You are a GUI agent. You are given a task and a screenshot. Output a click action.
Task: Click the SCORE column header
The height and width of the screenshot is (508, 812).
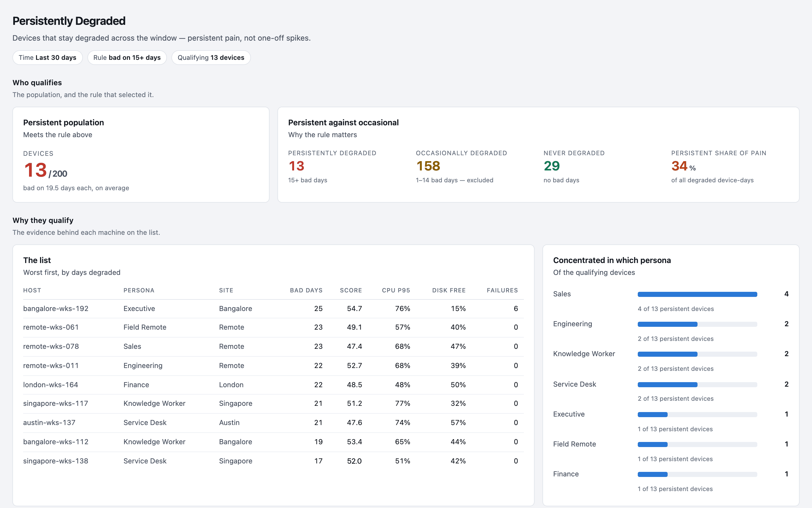point(351,290)
